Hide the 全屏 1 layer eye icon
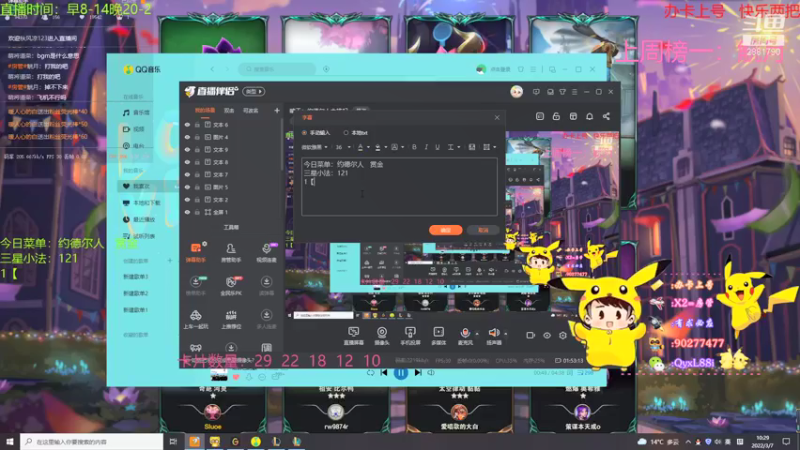The height and width of the screenshot is (450, 800). click(x=187, y=212)
